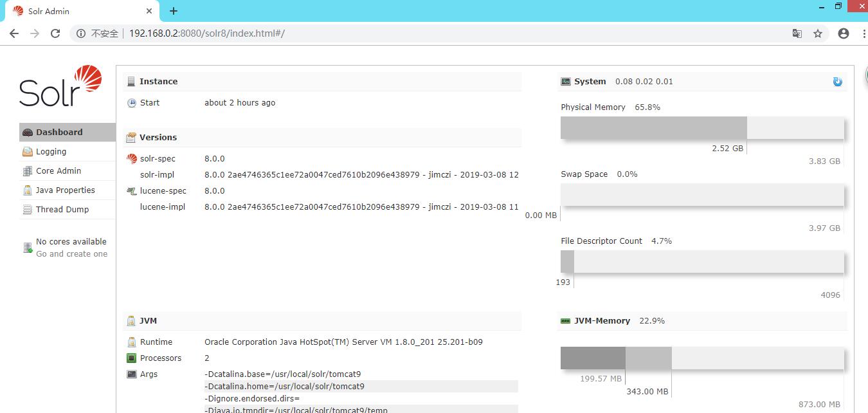Screen dimensions: 868x413
Task: Click the Go and create one text
Action: [x=72, y=253]
